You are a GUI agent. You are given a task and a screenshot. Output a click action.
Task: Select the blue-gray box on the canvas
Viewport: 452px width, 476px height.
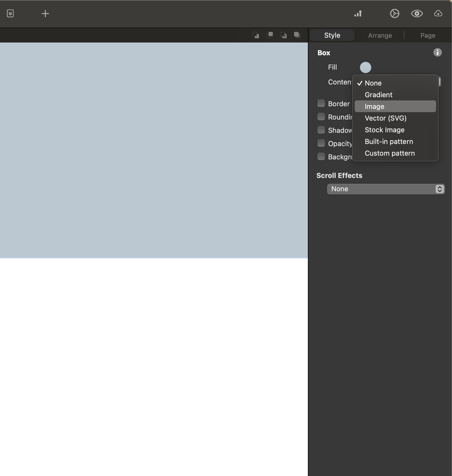[x=154, y=150]
